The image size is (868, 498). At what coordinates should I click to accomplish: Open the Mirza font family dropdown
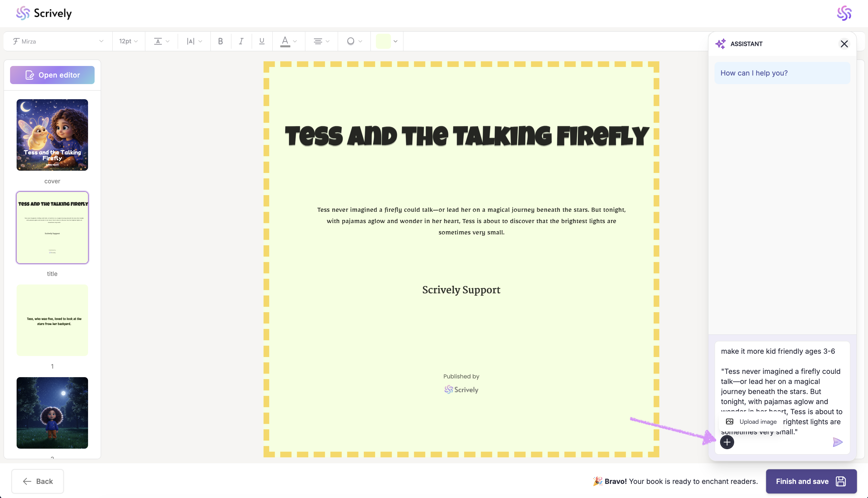pos(58,41)
